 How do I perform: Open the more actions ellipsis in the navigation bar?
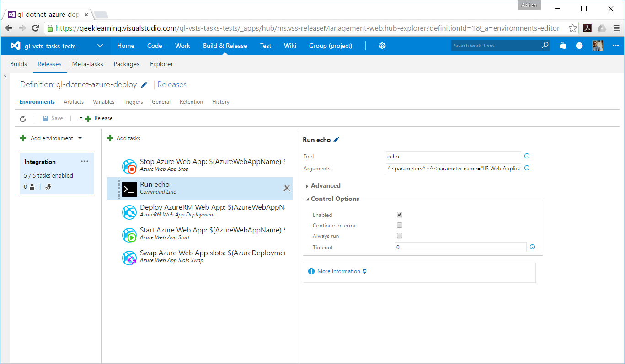615,46
